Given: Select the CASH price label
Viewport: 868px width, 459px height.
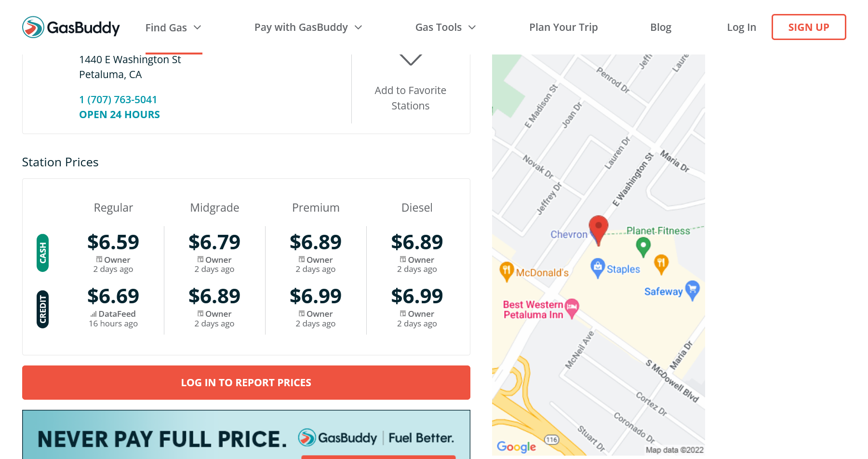Looking at the screenshot, I should point(43,253).
